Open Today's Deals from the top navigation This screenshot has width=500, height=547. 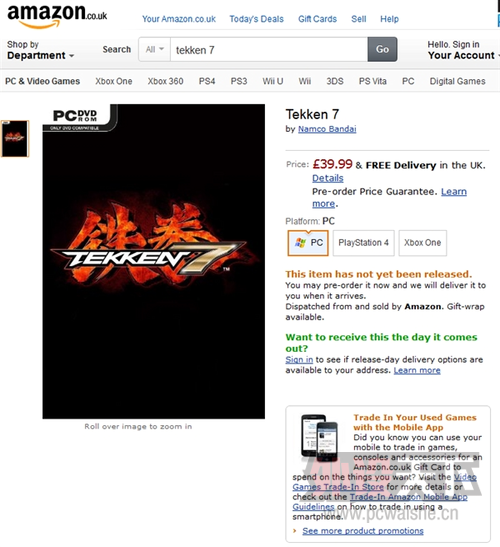[256, 19]
